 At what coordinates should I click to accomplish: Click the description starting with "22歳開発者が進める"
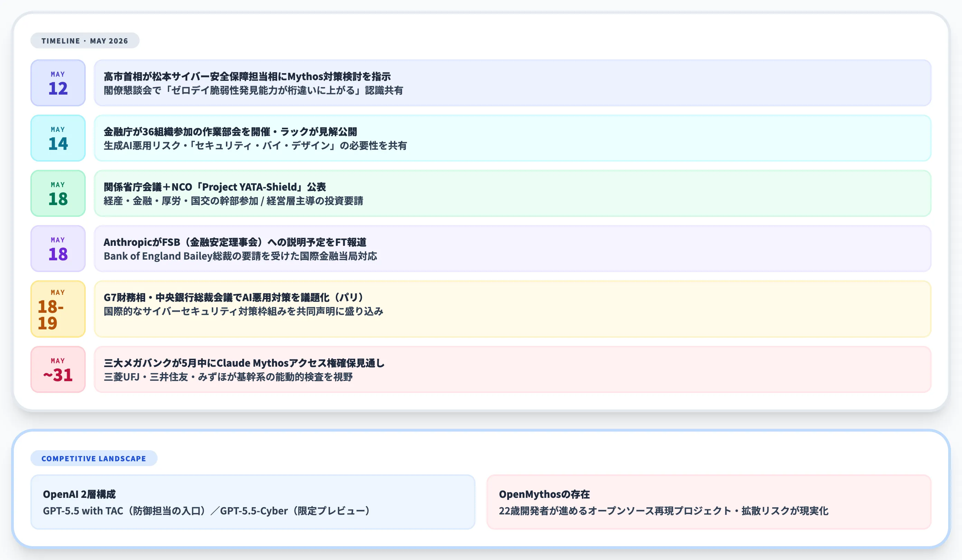[663, 511]
